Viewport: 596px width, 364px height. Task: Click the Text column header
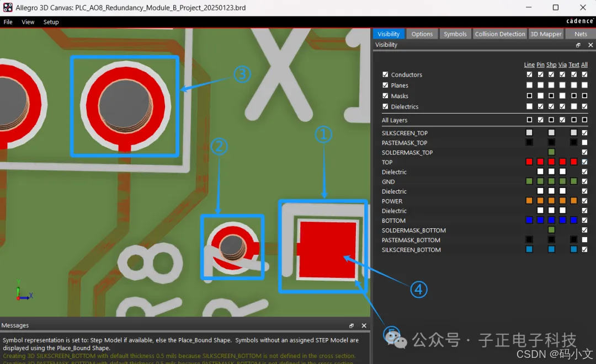click(573, 65)
